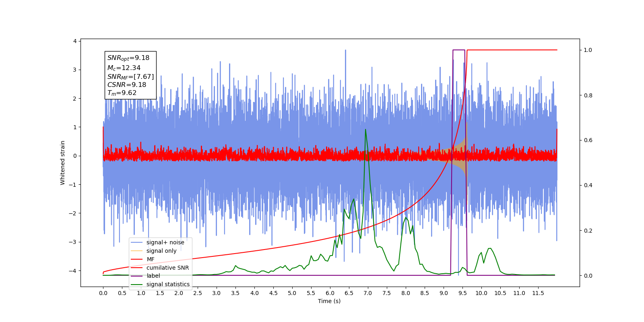Click the Mc=12.34 annotation line
Viewport: 644px width, 322px height.
click(124, 68)
